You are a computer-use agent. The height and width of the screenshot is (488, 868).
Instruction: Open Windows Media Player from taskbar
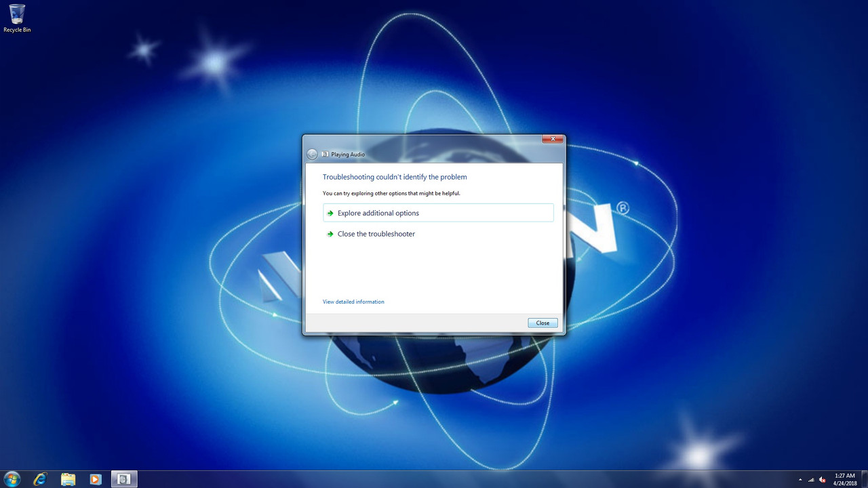(96, 479)
